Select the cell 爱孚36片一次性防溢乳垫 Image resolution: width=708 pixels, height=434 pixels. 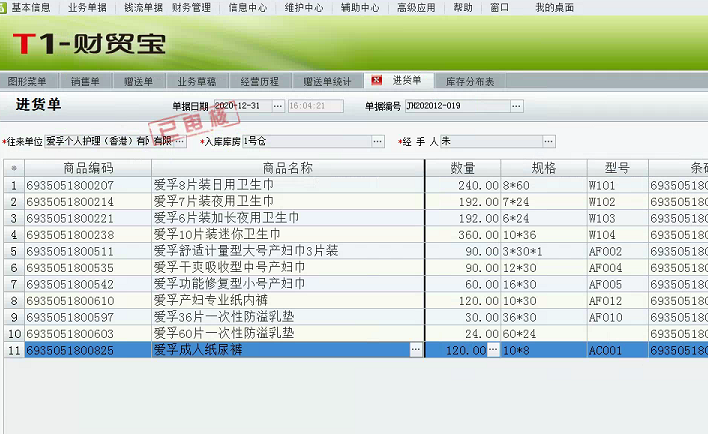(288, 317)
